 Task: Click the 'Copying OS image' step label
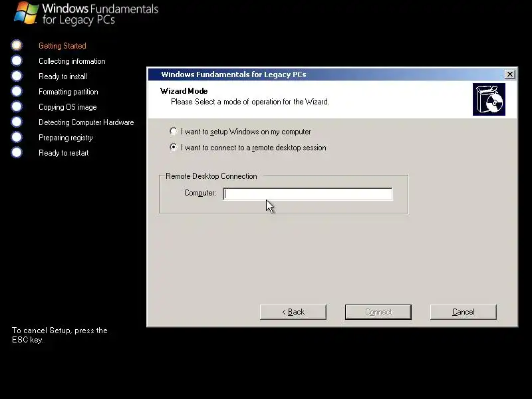tap(68, 107)
